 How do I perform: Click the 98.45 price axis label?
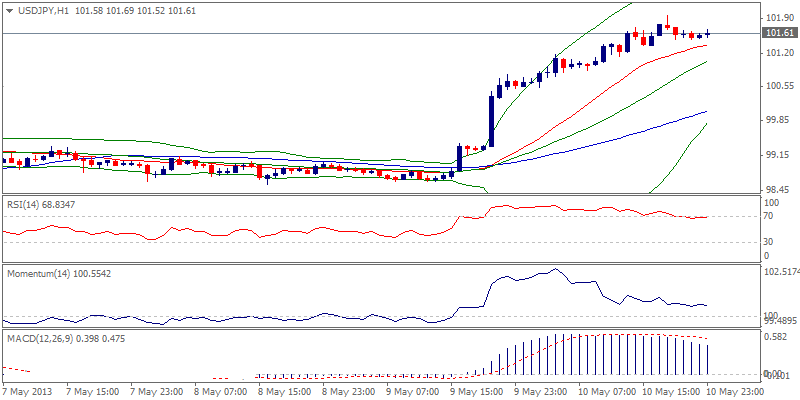coord(776,189)
